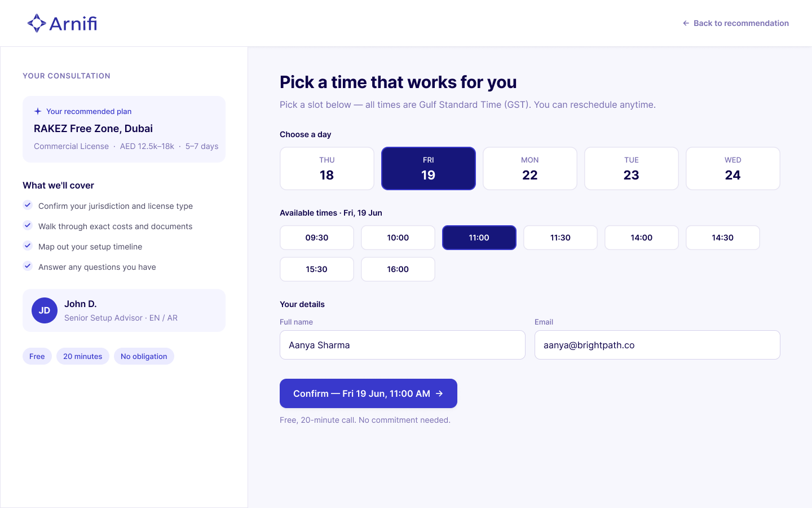Click the Free tag pill
The height and width of the screenshot is (508, 812).
coord(37,356)
